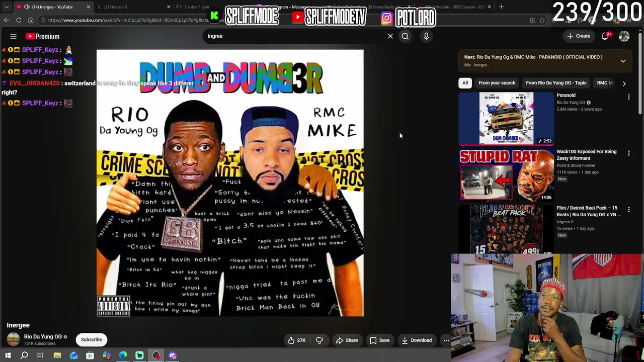Viewport: 644px width, 362px height.
Task: Open the Windows Start menu
Action: point(8,356)
